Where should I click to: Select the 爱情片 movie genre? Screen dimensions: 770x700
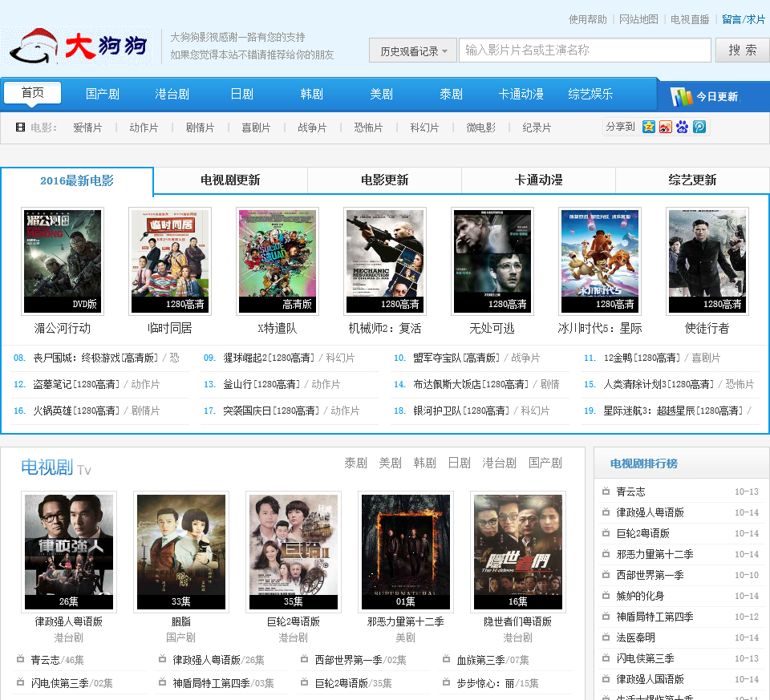tap(87, 127)
